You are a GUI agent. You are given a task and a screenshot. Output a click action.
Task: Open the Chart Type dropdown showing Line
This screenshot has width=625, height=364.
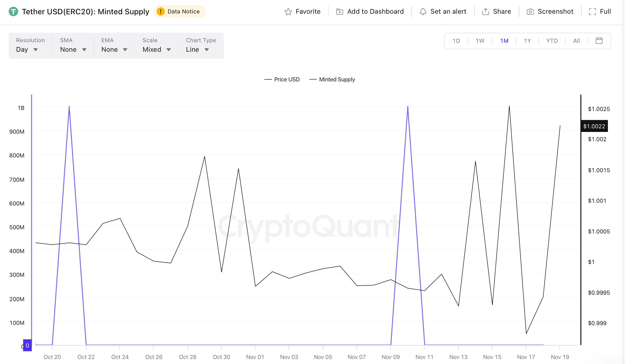point(197,49)
